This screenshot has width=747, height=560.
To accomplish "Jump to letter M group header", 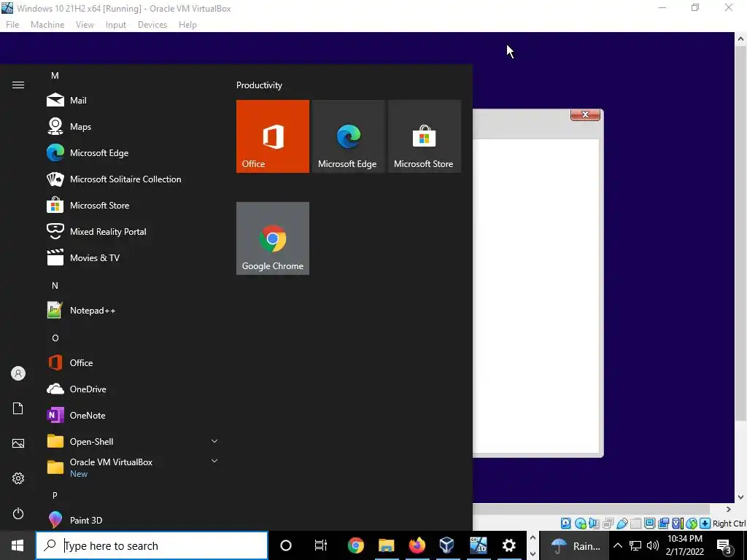I will 55,76.
